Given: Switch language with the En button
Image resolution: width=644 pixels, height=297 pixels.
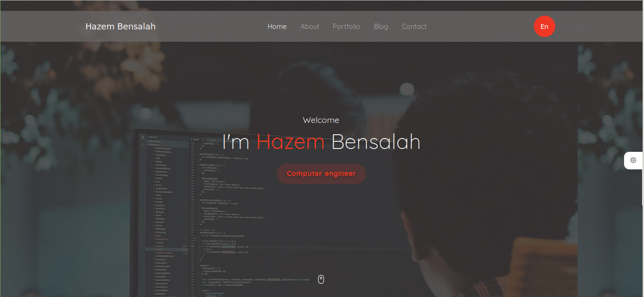Looking at the screenshot, I should click(544, 27).
